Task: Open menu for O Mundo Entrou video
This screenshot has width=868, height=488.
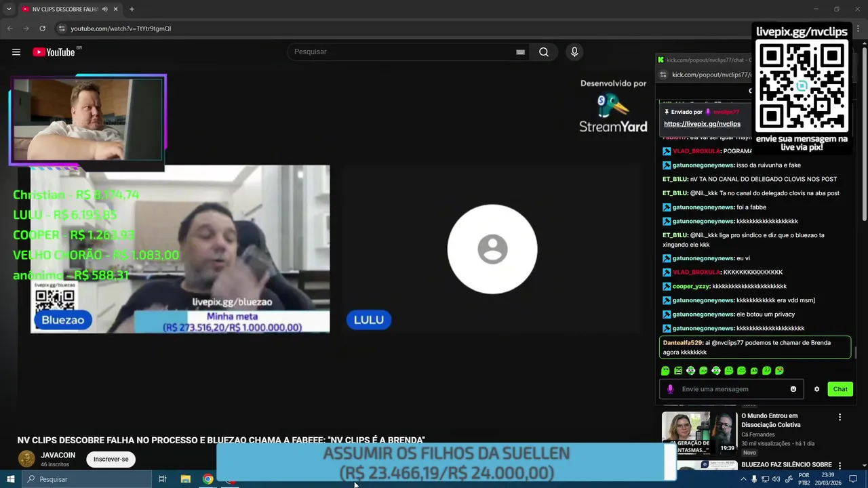Action: pyautogui.click(x=840, y=417)
